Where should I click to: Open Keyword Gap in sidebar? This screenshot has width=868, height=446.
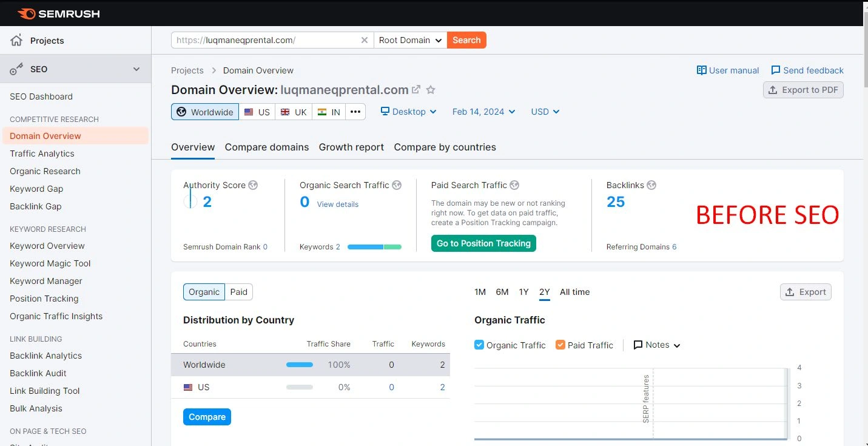pos(36,189)
